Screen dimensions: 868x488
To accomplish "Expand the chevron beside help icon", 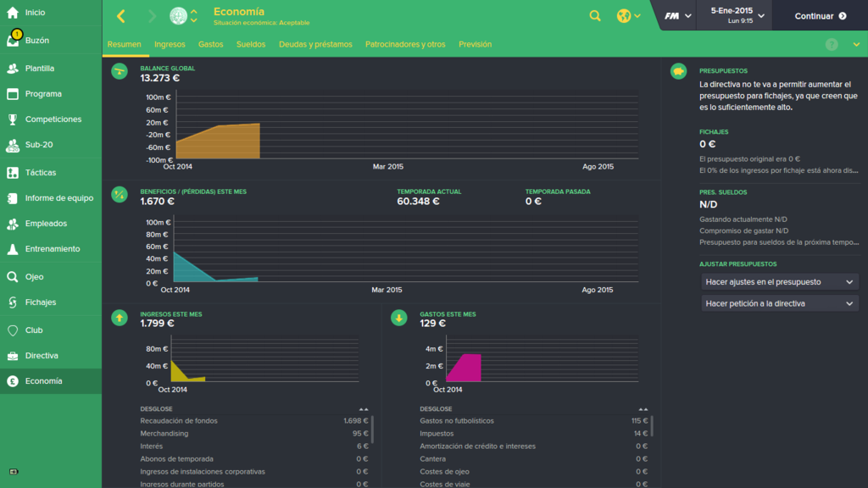I will click(x=856, y=45).
